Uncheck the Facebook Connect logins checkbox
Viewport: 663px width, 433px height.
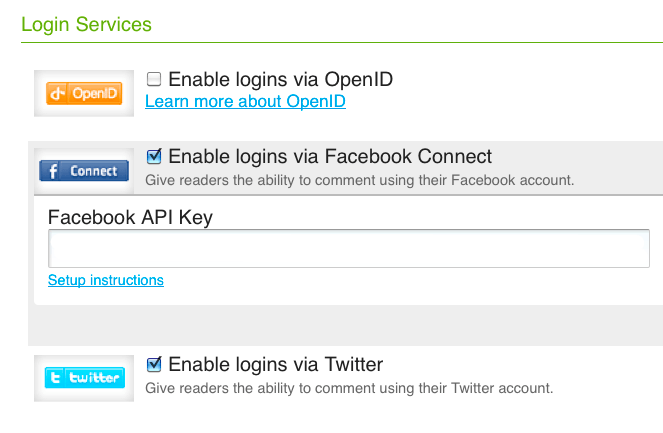point(154,156)
